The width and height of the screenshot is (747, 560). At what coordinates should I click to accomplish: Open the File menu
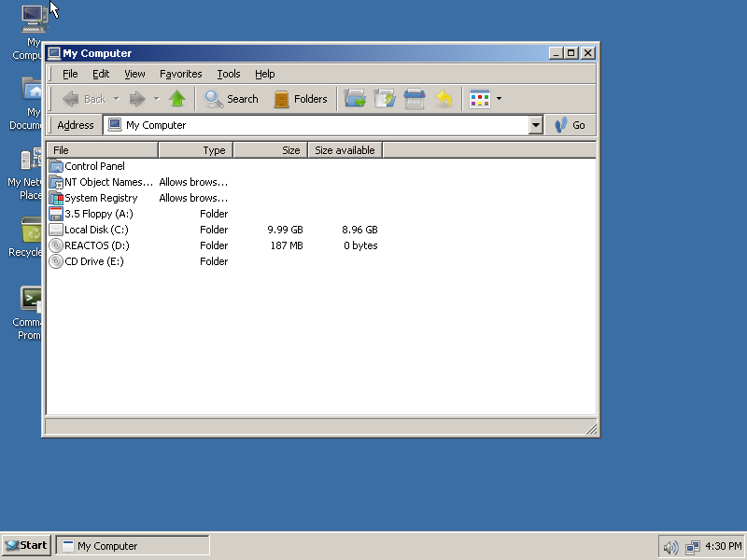(x=70, y=74)
